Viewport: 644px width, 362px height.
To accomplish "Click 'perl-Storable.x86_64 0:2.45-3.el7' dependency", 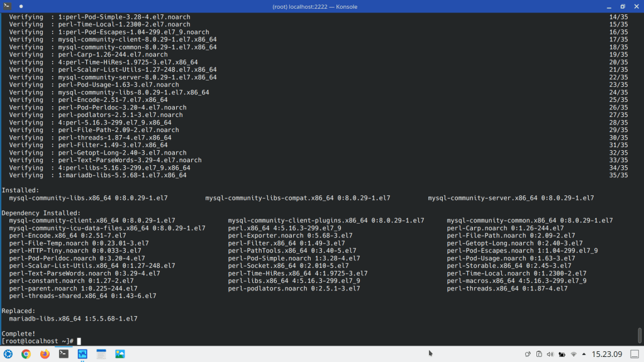I will click(x=509, y=266).
